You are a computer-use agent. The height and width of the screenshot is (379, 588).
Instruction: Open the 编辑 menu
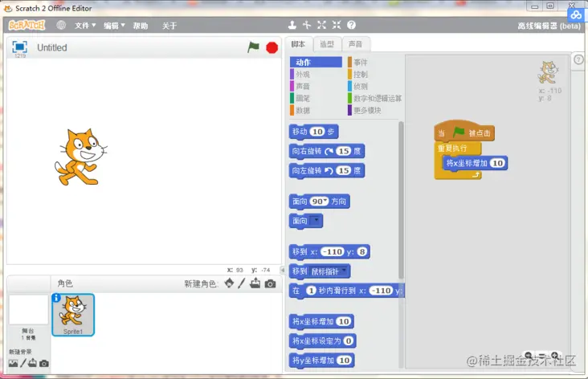click(114, 26)
